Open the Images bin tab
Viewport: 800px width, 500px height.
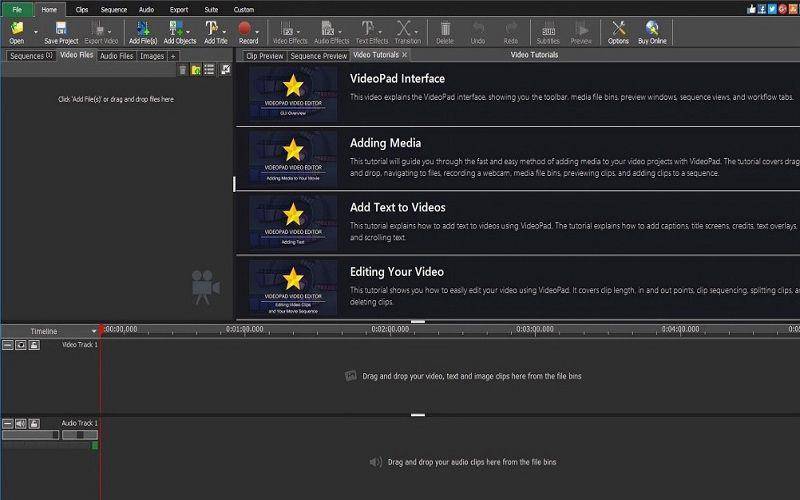tap(152, 56)
